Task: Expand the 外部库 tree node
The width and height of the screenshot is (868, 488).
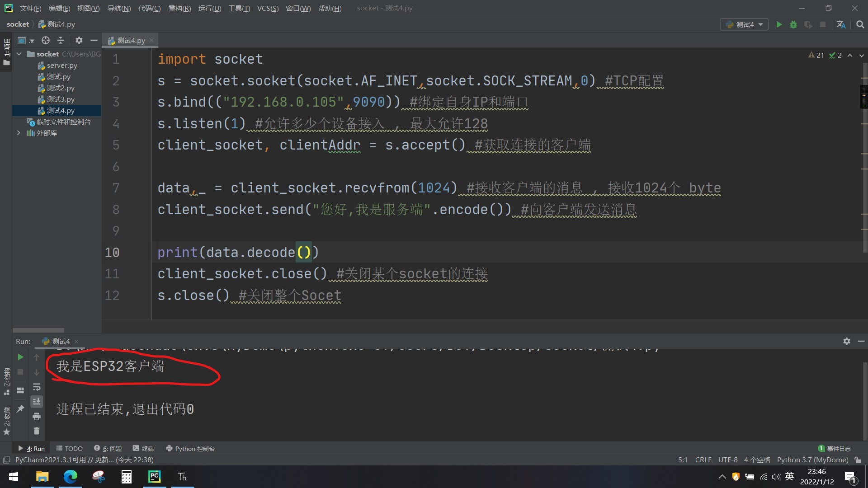Action: coord(19,133)
